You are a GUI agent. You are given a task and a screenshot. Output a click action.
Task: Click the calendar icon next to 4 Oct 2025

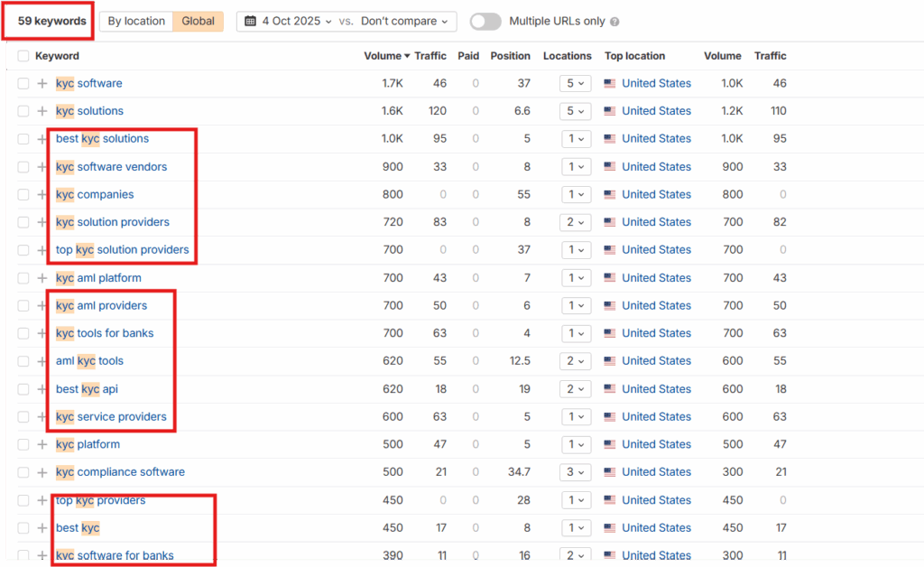click(250, 22)
